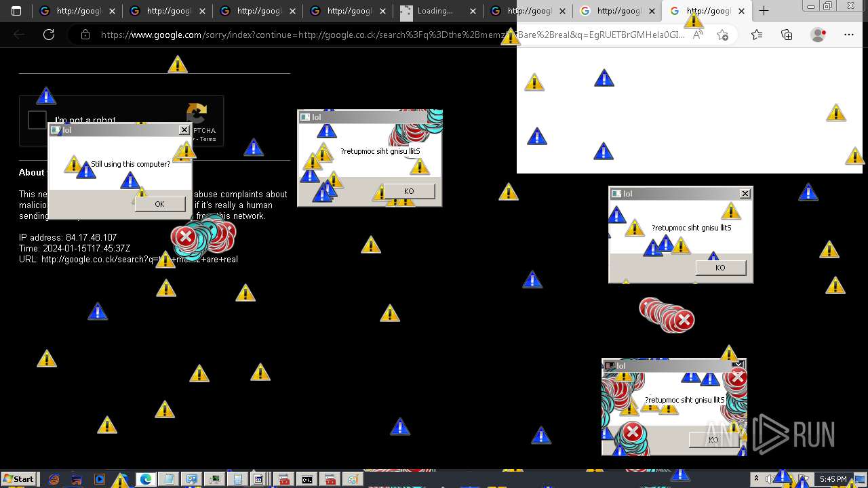
Task: Open the Device Manager taskbar window
Action: coord(214,479)
